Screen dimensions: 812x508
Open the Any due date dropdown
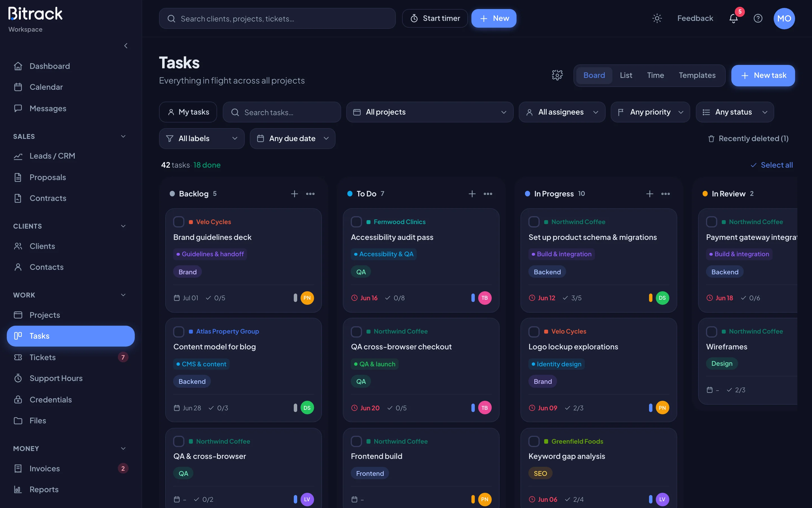pos(292,138)
